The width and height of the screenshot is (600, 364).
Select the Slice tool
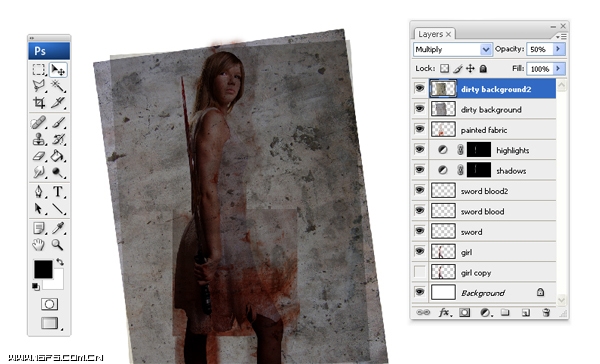tap(58, 102)
